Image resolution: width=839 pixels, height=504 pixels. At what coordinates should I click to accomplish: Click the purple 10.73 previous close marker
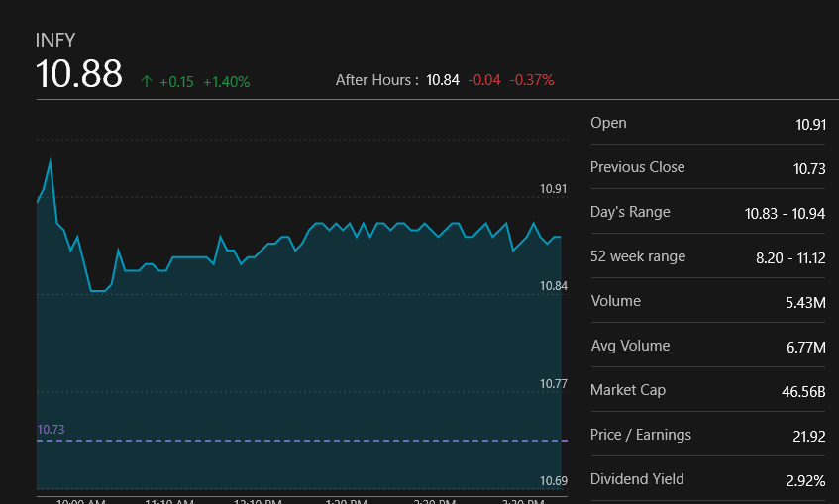[x=51, y=429]
